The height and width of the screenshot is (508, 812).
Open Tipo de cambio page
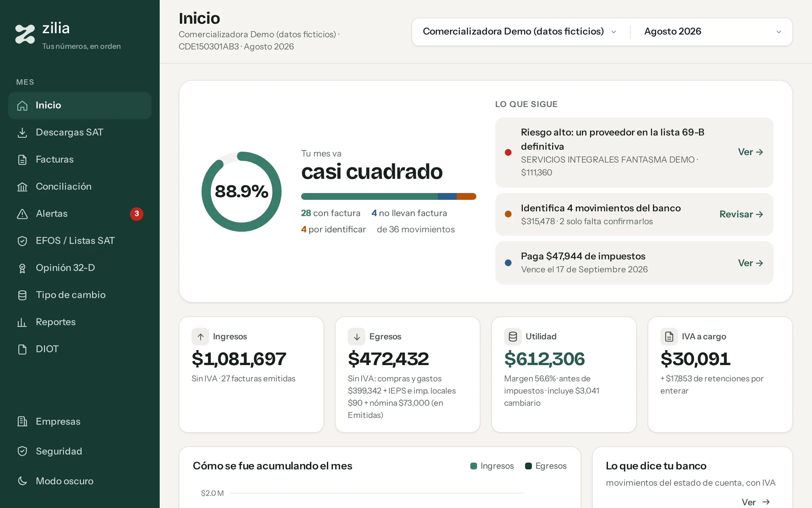(80, 295)
